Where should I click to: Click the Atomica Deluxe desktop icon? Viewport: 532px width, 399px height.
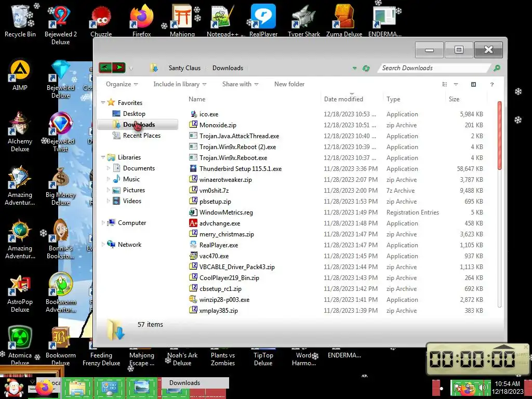click(x=20, y=345)
